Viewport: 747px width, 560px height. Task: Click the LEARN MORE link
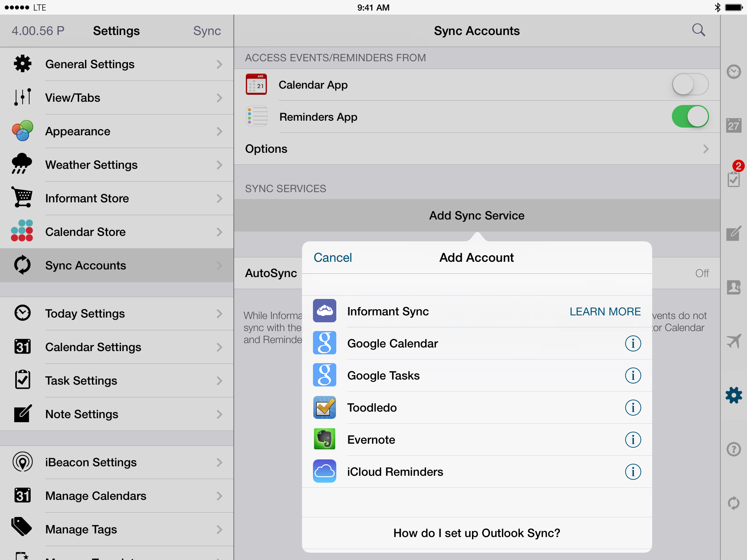click(x=605, y=311)
